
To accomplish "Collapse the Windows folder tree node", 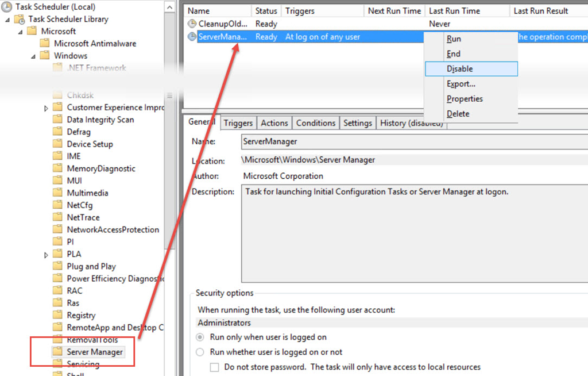I will pyautogui.click(x=33, y=56).
